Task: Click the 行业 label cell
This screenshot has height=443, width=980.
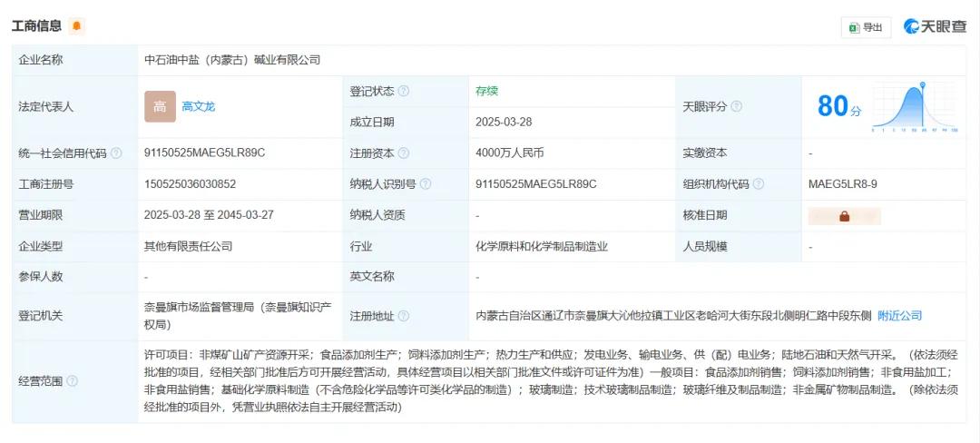Action: tap(406, 246)
